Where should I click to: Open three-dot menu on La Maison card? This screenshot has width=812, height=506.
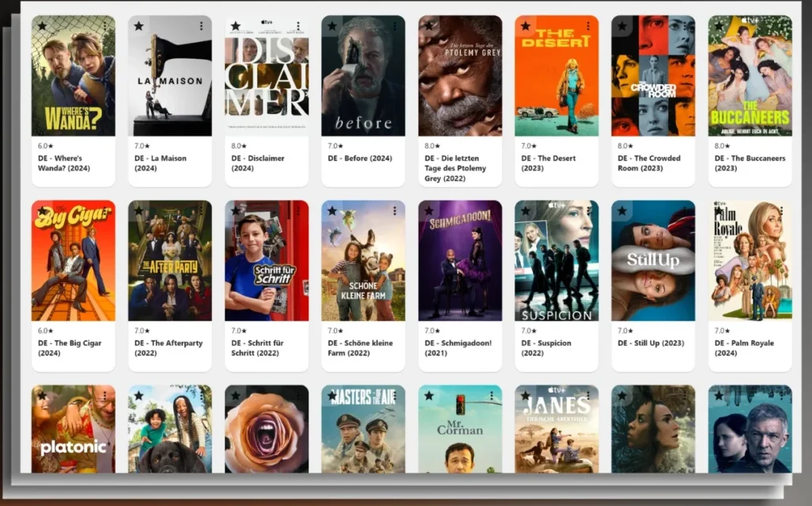[201, 26]
